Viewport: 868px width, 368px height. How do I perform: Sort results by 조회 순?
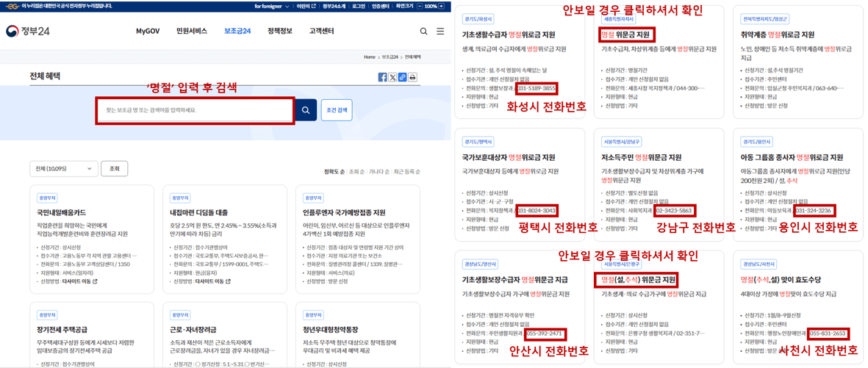click(x=356, y=172)
